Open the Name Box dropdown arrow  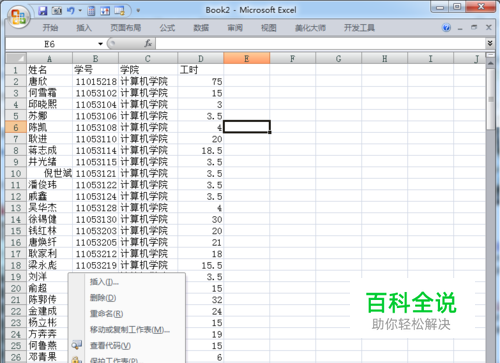(100, 44)
